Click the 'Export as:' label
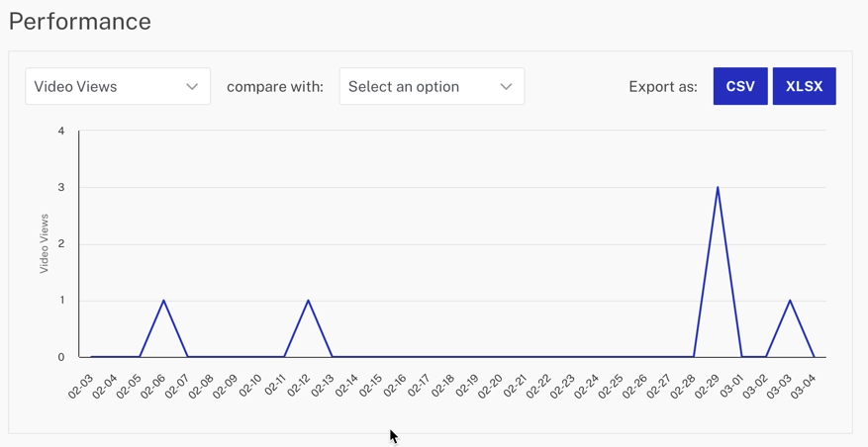The width and height of the screenshot is (868, 447). (663, 87)
